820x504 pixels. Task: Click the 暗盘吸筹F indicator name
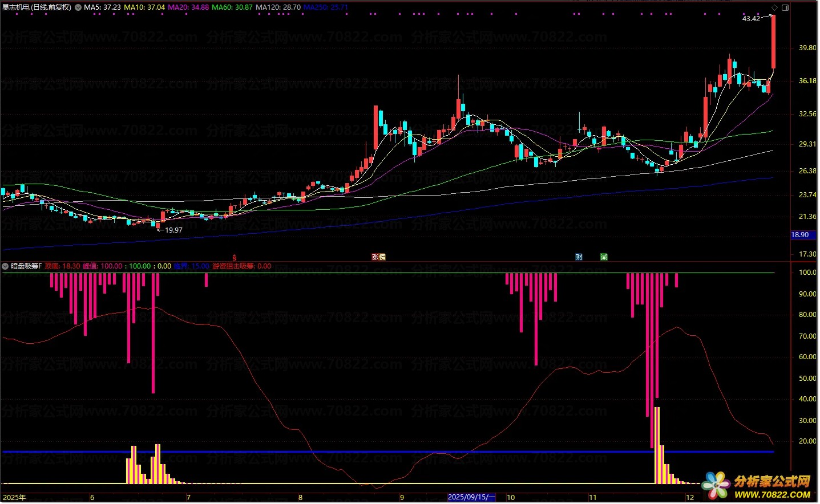tap(26, 266)
